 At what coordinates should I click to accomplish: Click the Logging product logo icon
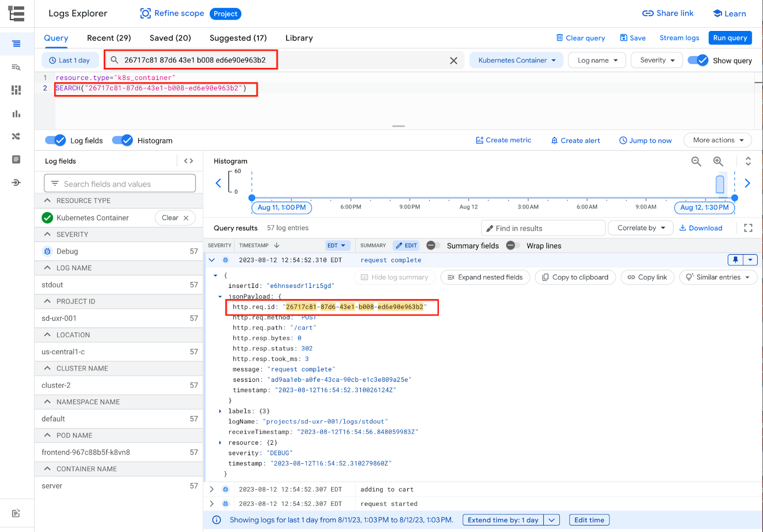tap(16, 13)
